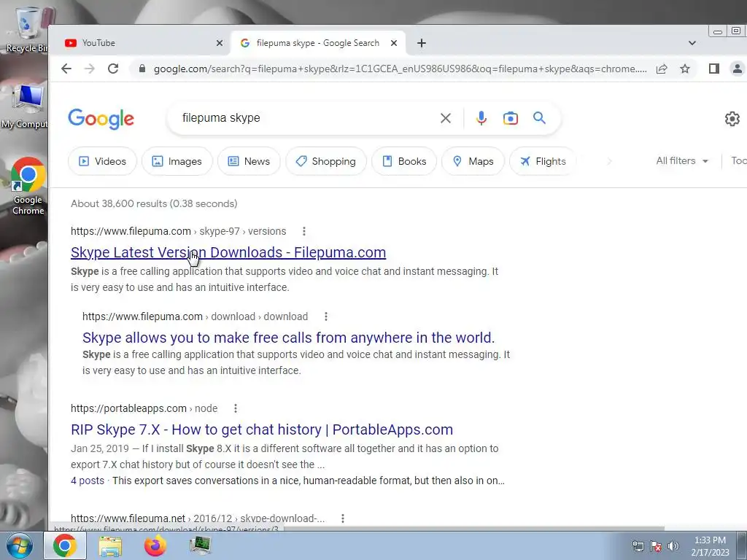
Task: Open more options for filepuma skype-97 result
Action: 304,231
